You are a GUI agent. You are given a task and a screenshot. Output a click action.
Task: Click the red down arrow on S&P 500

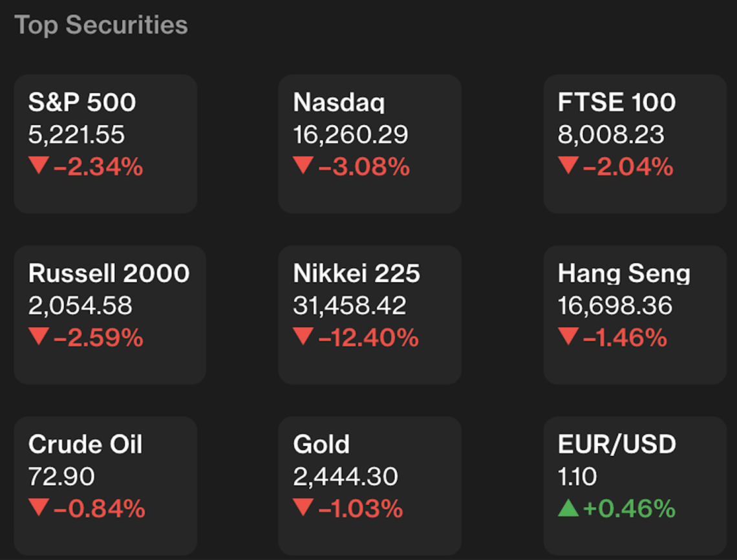[38, 167]
